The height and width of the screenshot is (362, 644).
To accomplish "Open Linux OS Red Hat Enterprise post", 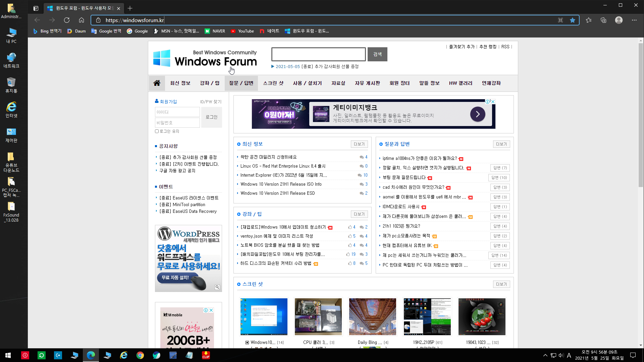I will click(x=283, y=166).
